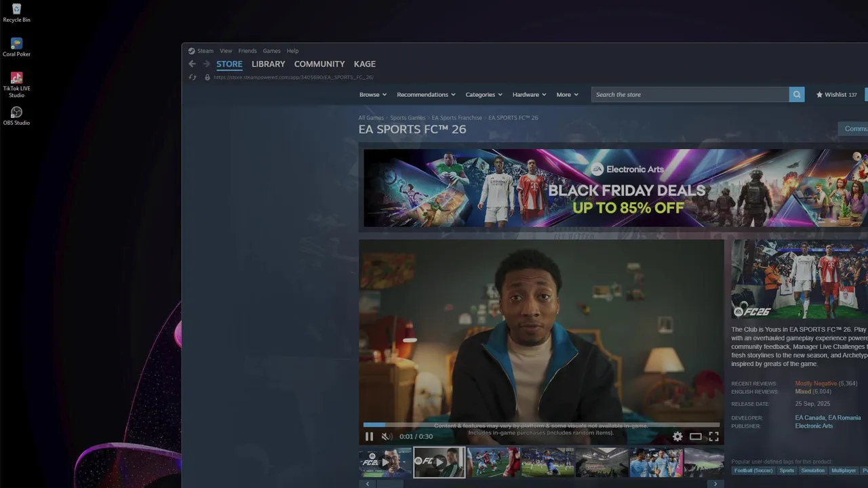Viewport: 868px width, 488px height.
Task: Open Mostly Negative recent reviews link
Action: coord(816,384)
